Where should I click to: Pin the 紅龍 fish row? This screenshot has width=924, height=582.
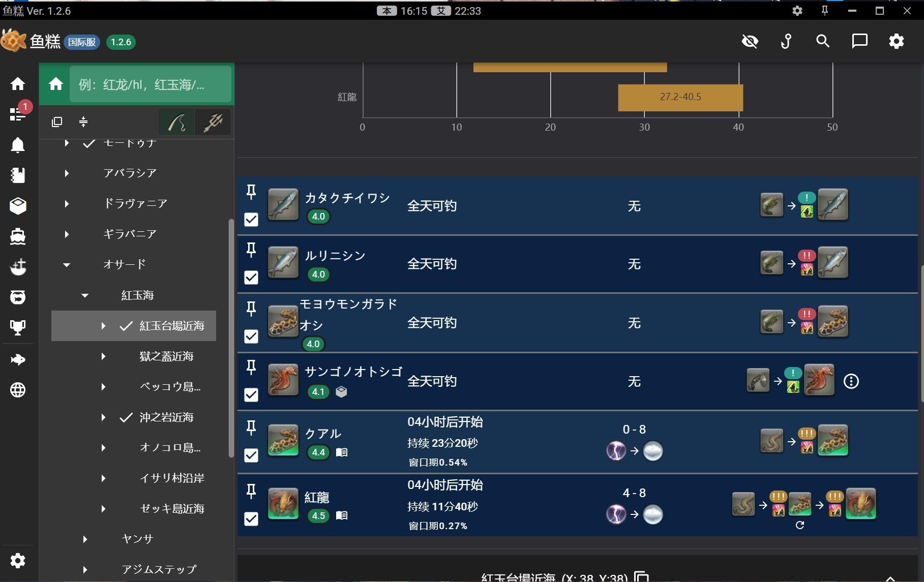[x=251, y=491]
